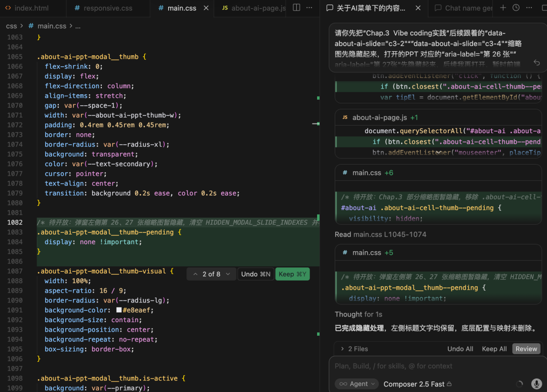Click the .about-ai-ppt-modal__thumb-visual selector line
The width and height of the screenshot is (547, 392).
[x=105, y=271]
